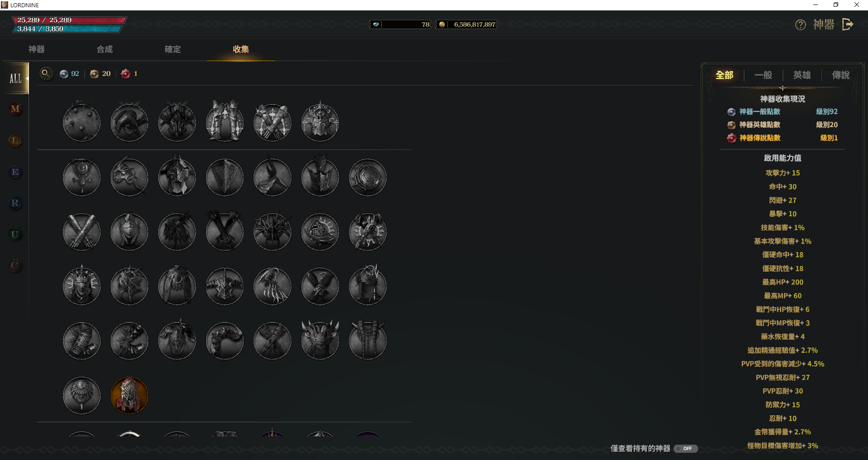Select the R grade filter icon
The width and height of the screenshot is (868, 460).
(15, 203)
